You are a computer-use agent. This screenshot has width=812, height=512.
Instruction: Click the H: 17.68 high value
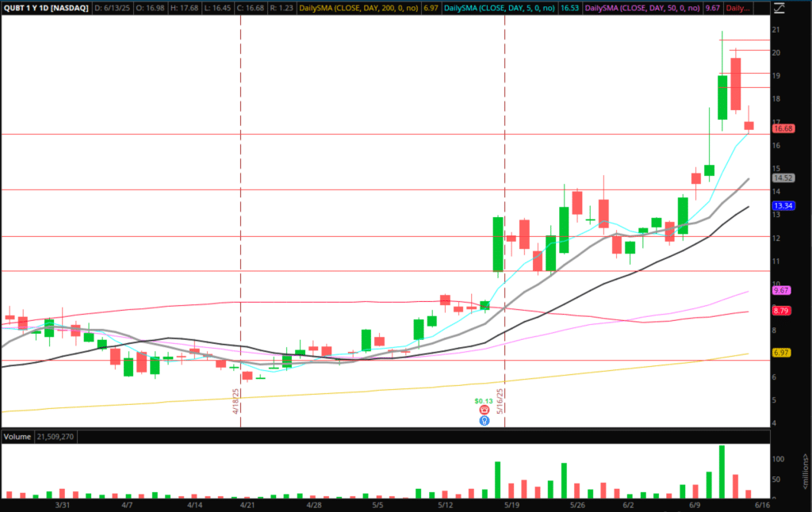click(183, 8)
